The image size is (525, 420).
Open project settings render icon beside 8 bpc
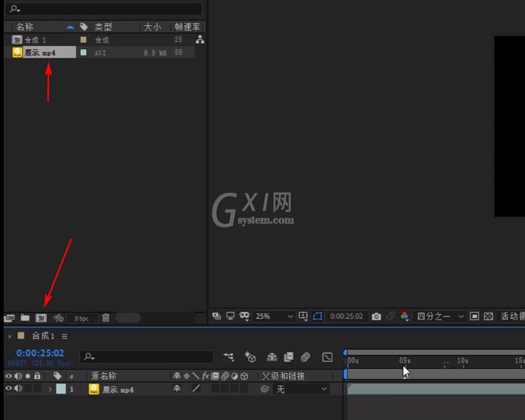pyautogui.click(x=58, y=318)
